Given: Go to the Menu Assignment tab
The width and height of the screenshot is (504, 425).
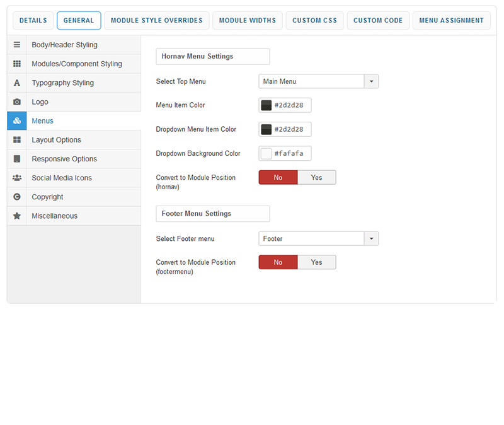Looking at the screenshot, I should pyautogui.click(x=451, y=20).
